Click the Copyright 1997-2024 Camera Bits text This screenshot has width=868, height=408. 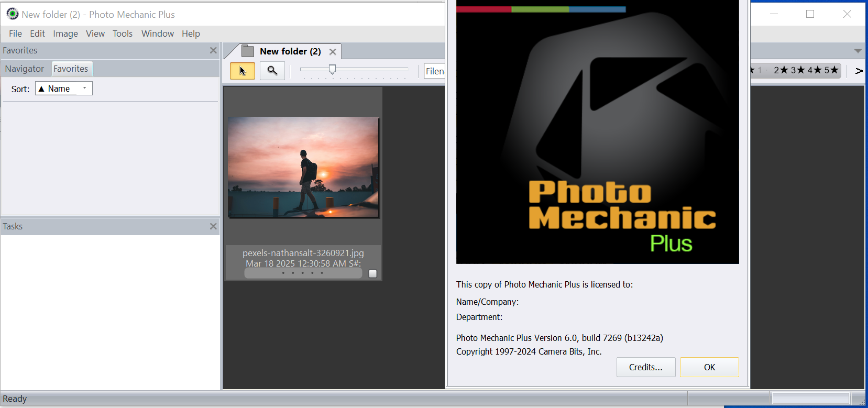point(529,351)
